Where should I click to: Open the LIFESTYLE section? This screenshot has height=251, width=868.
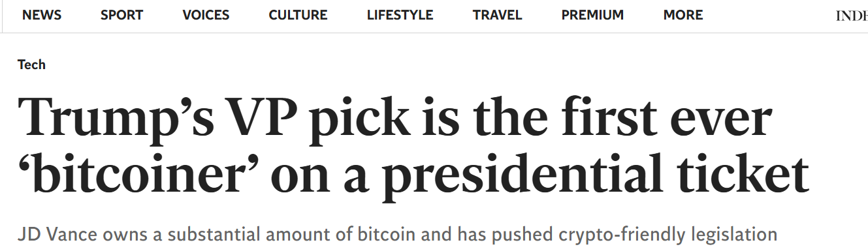[400, 15]
